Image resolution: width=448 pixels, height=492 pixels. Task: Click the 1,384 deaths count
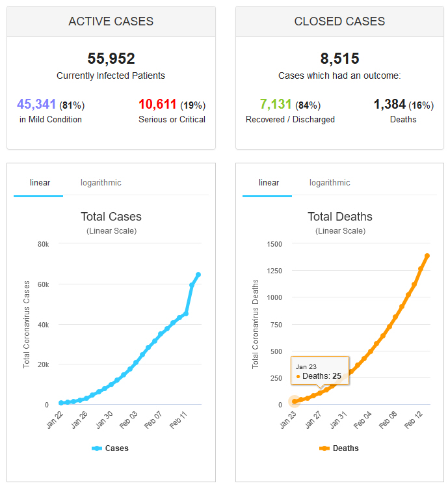[x=389, y=104]
